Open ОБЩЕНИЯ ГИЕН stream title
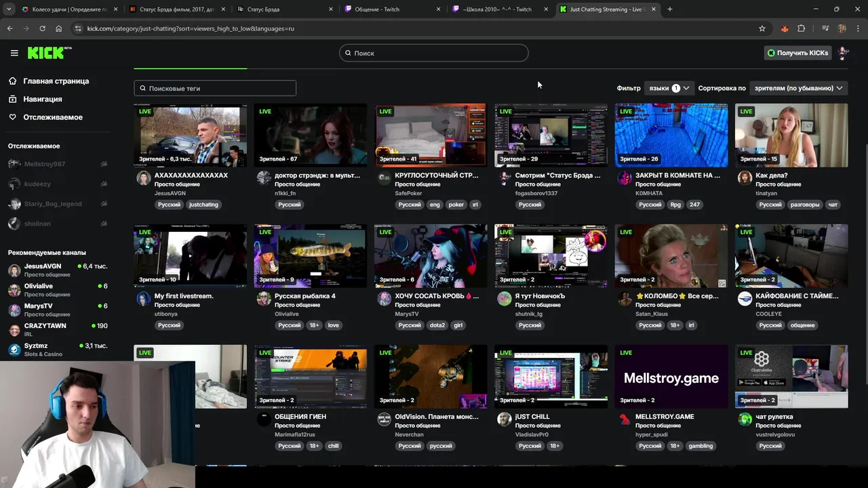The height and width of the screenshot is (488, 868). pyautogui.click(x=300, y=417)
